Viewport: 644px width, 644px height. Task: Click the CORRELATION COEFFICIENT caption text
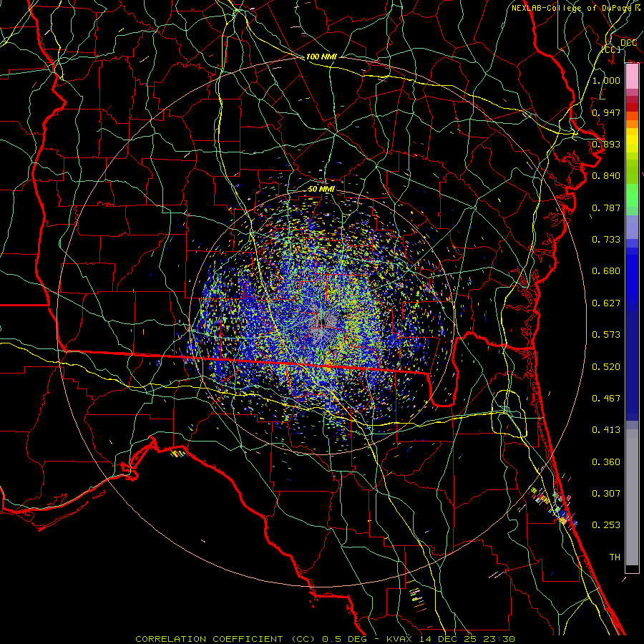tap(209, 639)
